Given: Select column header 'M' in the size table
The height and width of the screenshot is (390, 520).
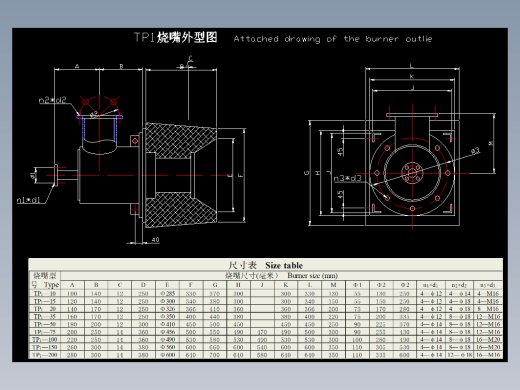Looking at the screenshot, I should [333, 285].
